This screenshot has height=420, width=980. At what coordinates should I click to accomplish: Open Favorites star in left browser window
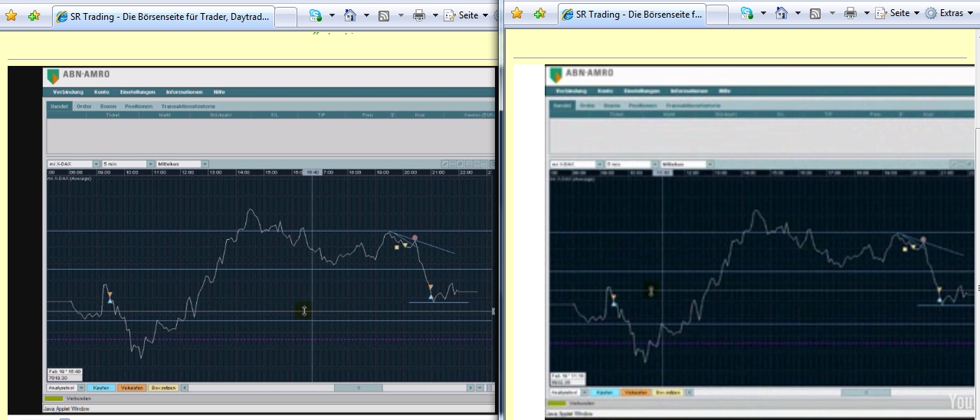tap(11, 15)
